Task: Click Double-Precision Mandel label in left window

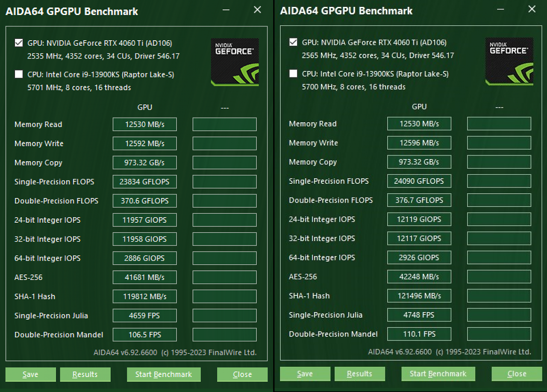Action: pyautogui.click(x=59, y=335)
